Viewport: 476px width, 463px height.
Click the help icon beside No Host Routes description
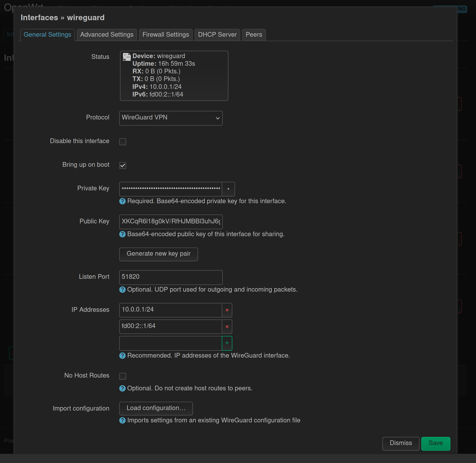[x=122, y=388]
